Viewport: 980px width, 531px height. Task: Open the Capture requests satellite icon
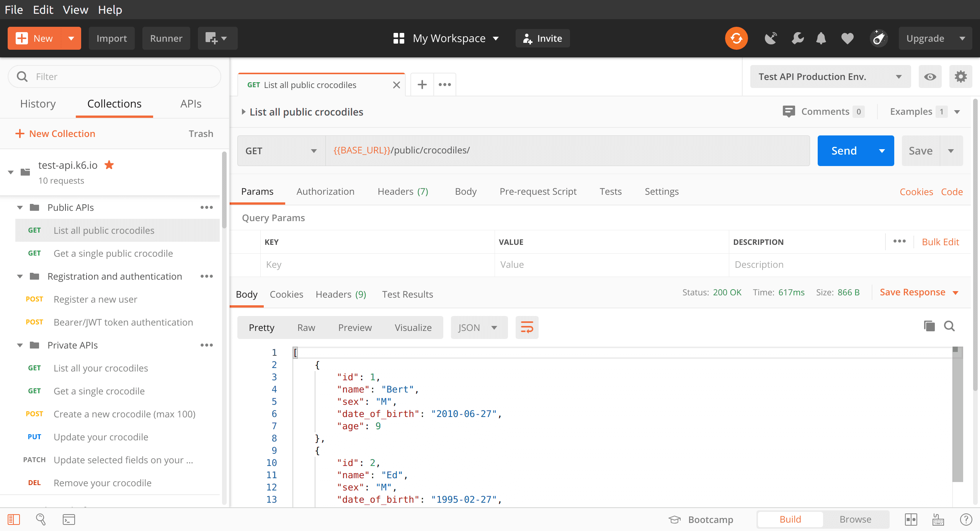pyautogui.click(x=771, y=38)
